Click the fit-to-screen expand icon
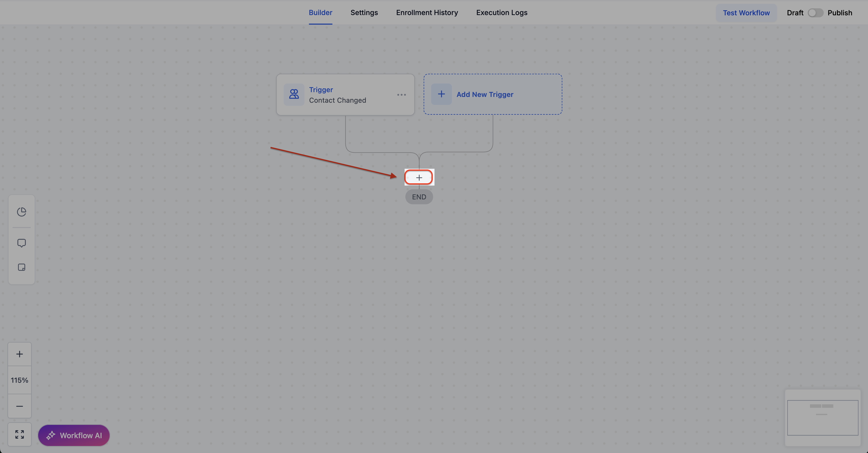 click(x=20, y=434)
